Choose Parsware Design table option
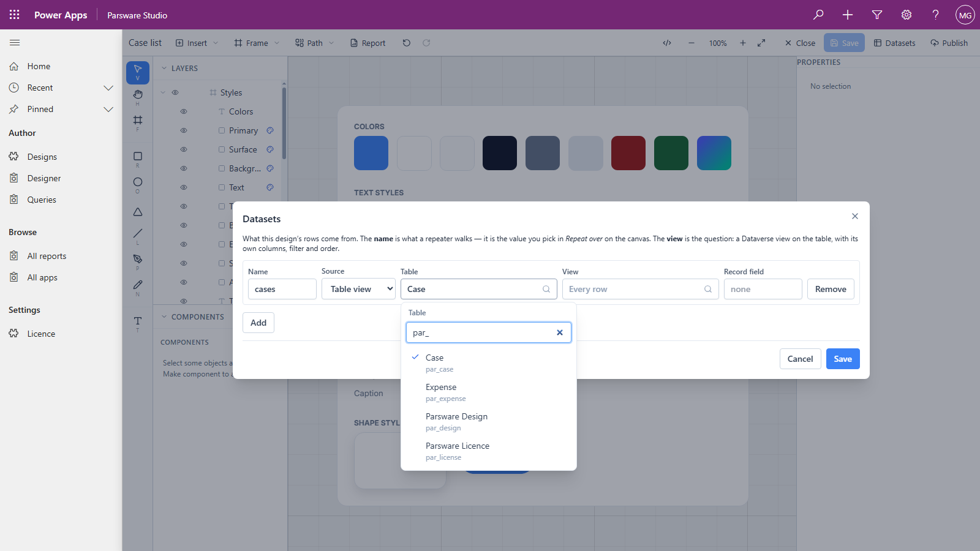Viewport: 980px width, 551px height. coord(488,422)
